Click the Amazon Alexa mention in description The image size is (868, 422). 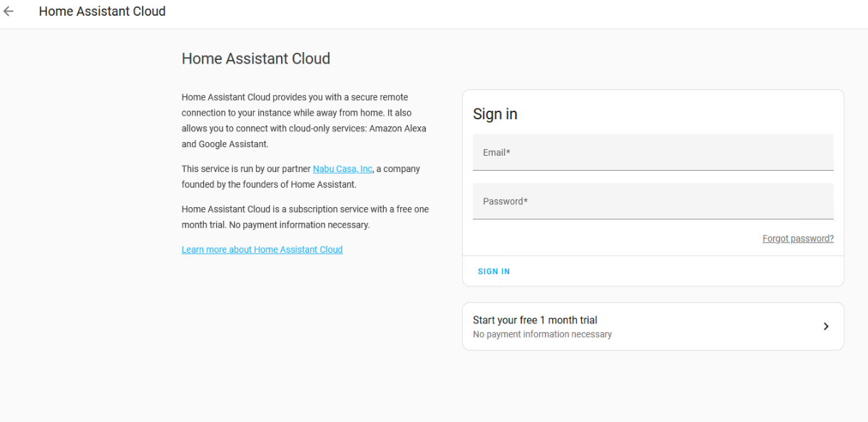(x=397, y=129)
